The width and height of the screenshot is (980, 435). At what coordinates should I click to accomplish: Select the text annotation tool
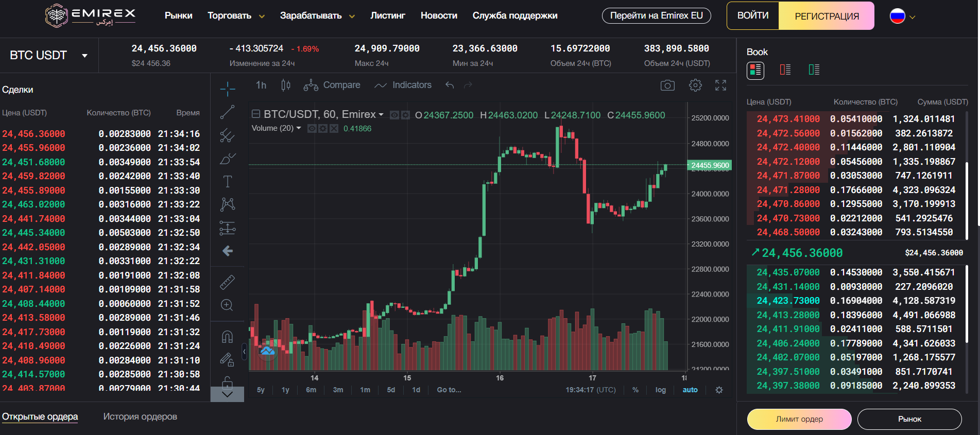227,181
